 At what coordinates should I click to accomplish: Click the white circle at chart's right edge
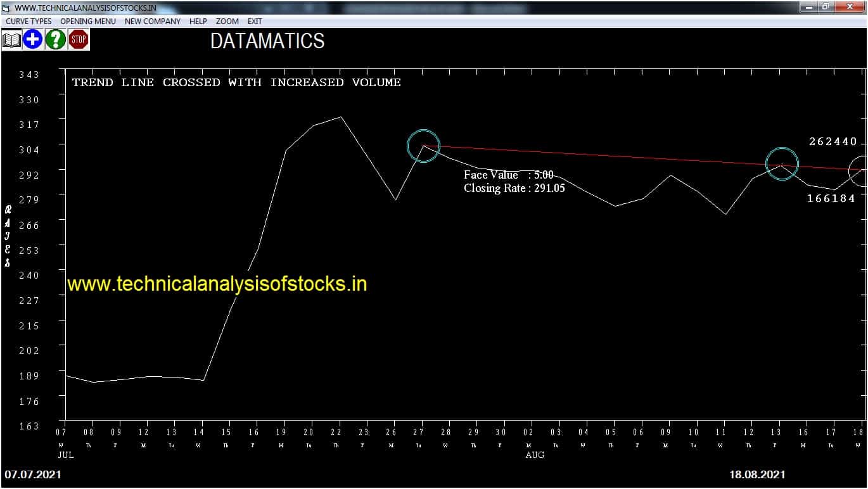(860, 171)
